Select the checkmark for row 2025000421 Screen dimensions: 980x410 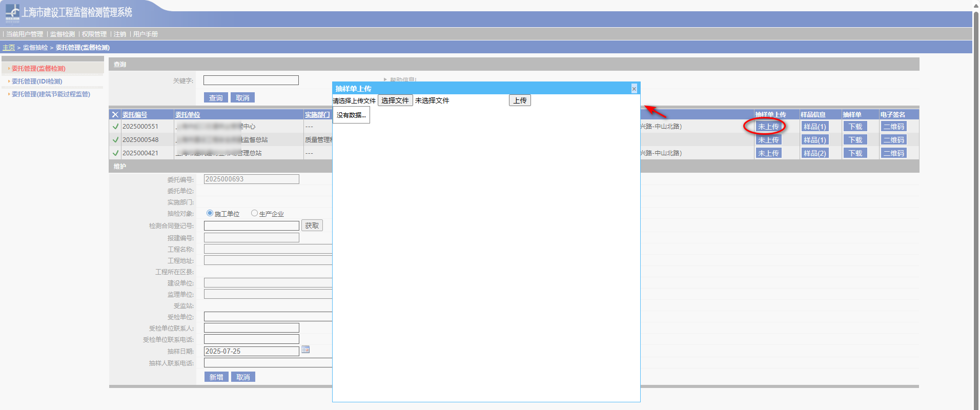[x=115, y=153]
